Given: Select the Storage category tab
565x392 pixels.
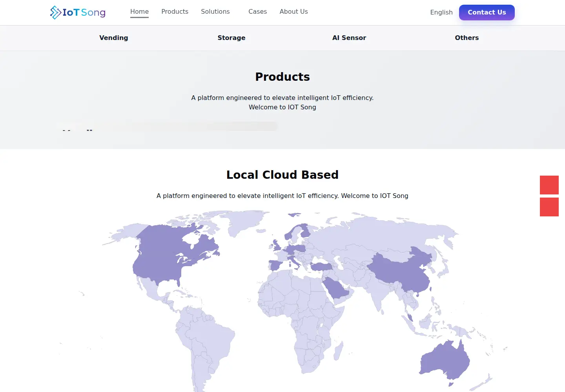Looking at the screenshot, I should pos(231,38).
